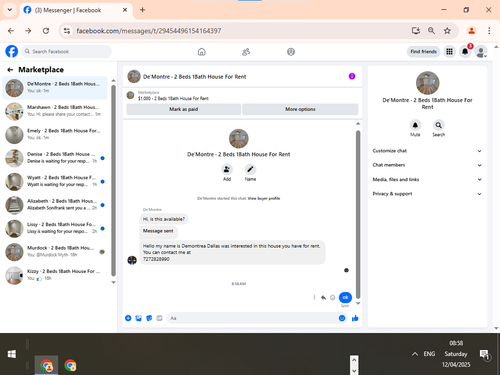Screen dimensions: 500x375
Task: Open the Friends icon in top navigation
Action: pyautogui.click(x=246, y=52)
